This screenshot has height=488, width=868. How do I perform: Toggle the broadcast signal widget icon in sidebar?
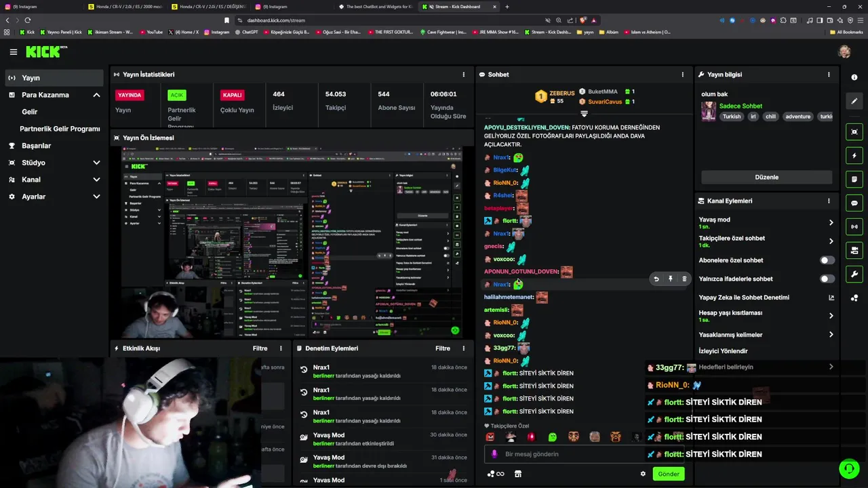[x=854, y=227]
